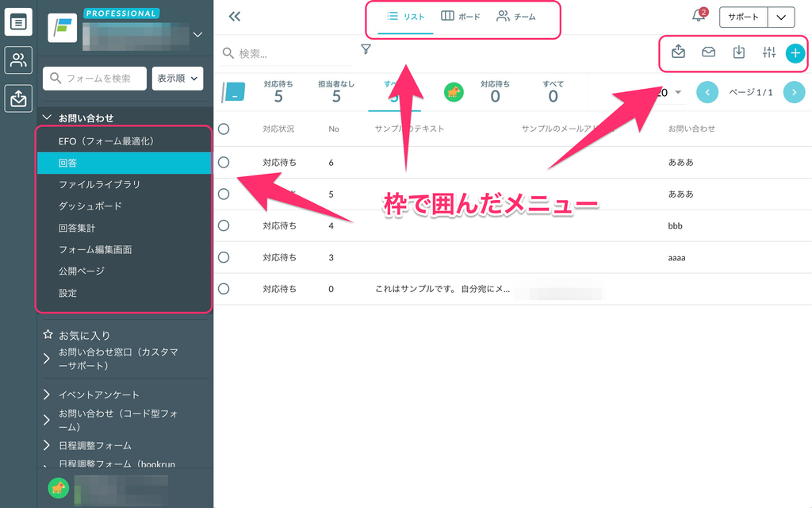The width and height of the screenshot is (812, 508).
Task: Collapse the お問い合わせ form group
Action: coord(47,117)
